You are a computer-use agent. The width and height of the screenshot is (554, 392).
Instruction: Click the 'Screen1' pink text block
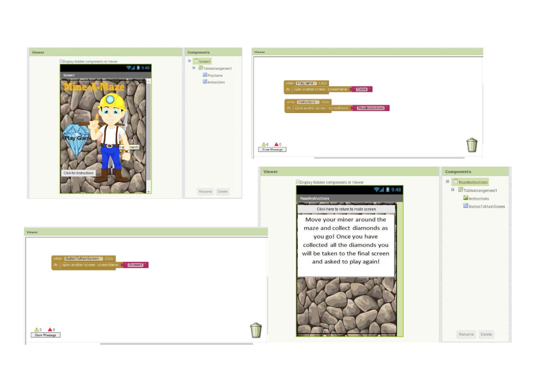coord(135,265)
